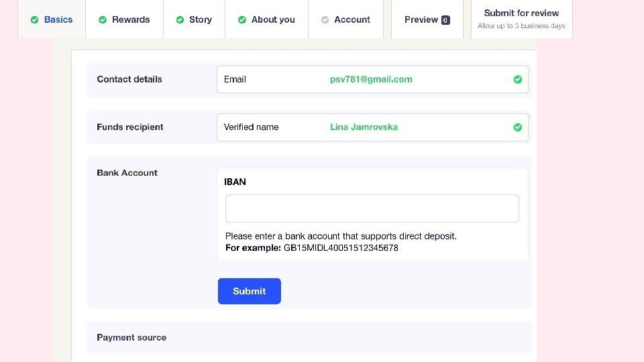The image size is (644, 362).
Task: Click the verified checkmark in Verified name field
Action: [x=518, y=127]
